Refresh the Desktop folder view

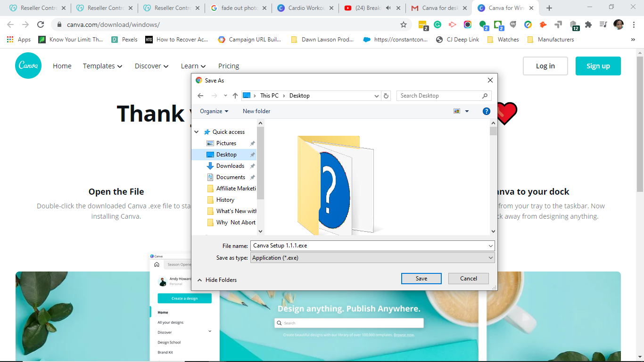coord(386,96)
